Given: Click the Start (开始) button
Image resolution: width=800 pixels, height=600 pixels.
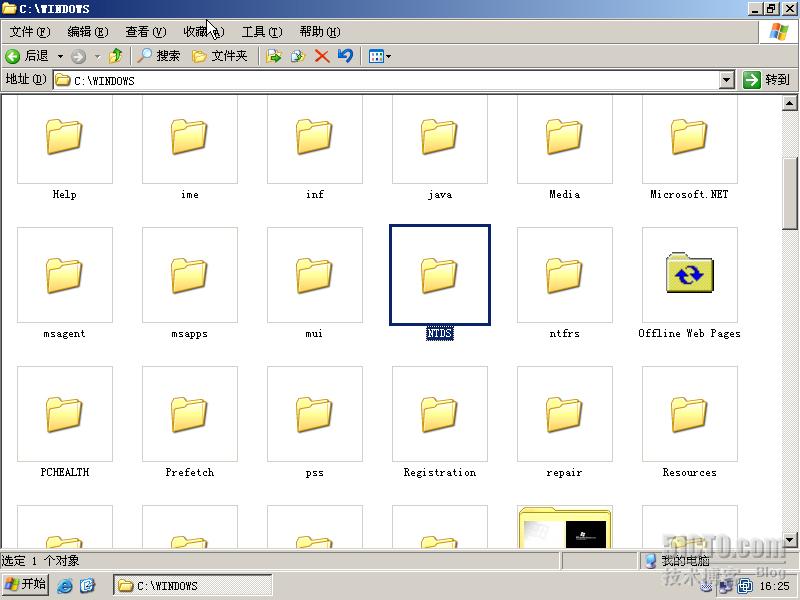Looking at the screenshot, I should (26, 584).
